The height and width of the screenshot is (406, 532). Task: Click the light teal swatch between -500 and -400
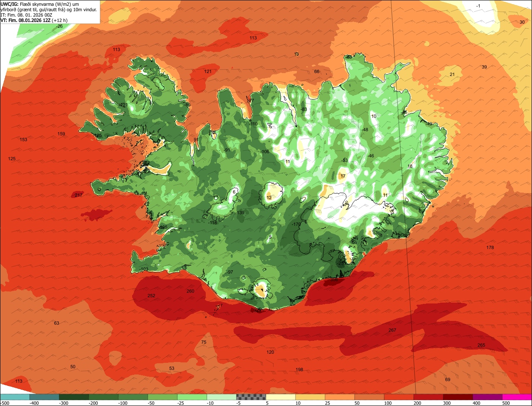[x=15, y=397]
